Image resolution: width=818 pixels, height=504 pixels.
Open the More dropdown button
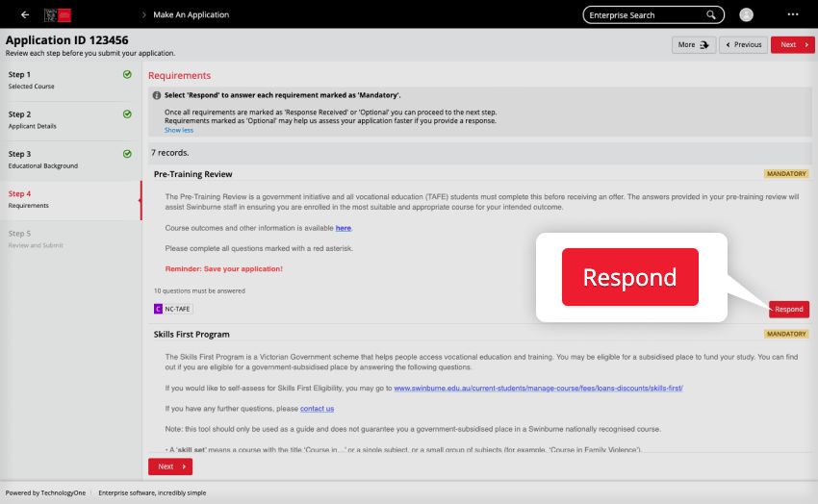(693, 44)
